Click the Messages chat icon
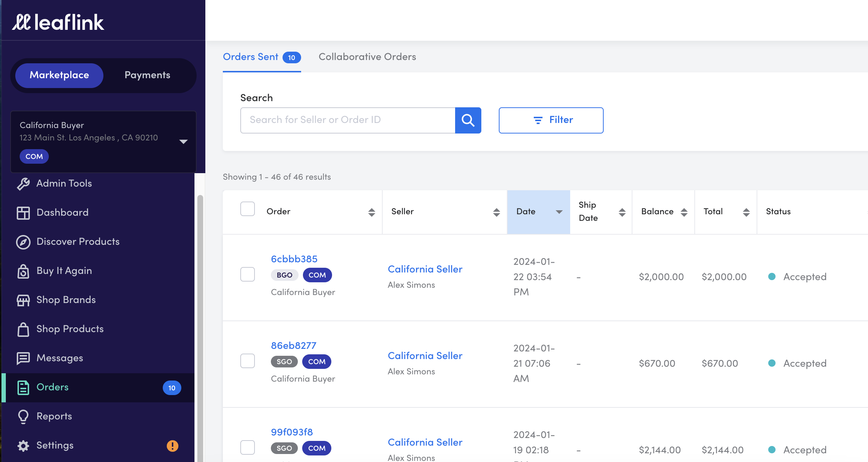Image resolution: width=868 pixels, height=462 pixels. tap(23, 358)
